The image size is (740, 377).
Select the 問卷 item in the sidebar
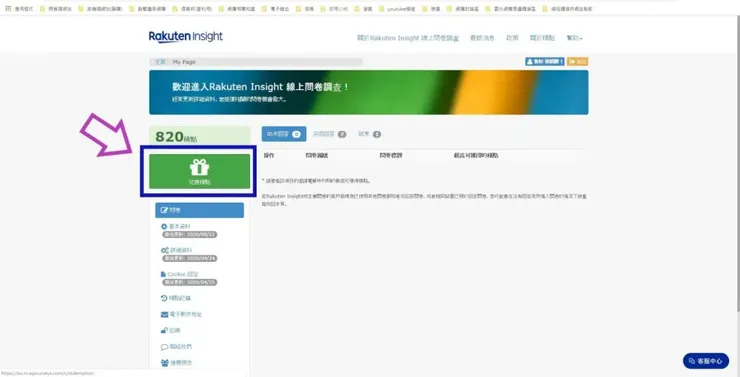point(199,210)
